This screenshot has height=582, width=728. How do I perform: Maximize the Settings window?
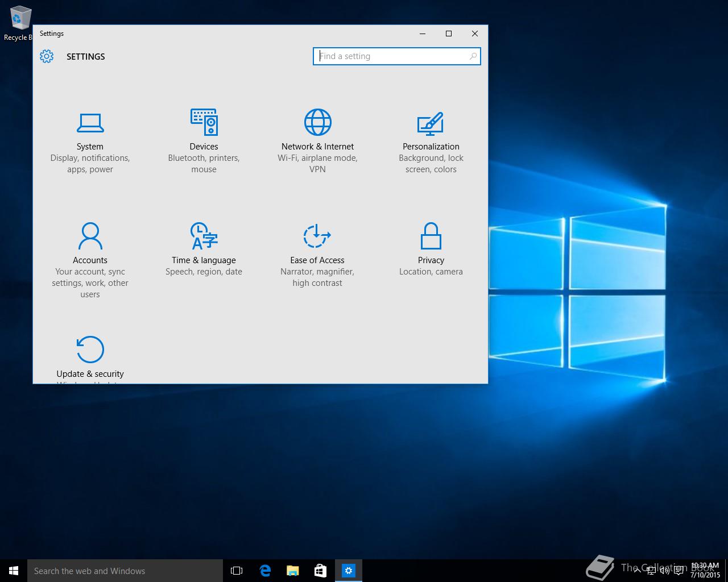(449, 34)
